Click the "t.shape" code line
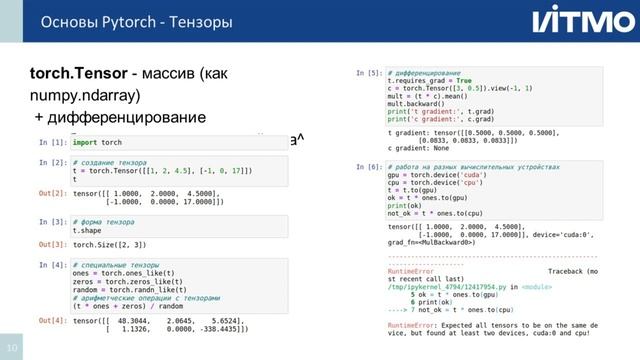The height and width of the screenshot is (360, 640). pyautogui.click(x=87, y=231)
